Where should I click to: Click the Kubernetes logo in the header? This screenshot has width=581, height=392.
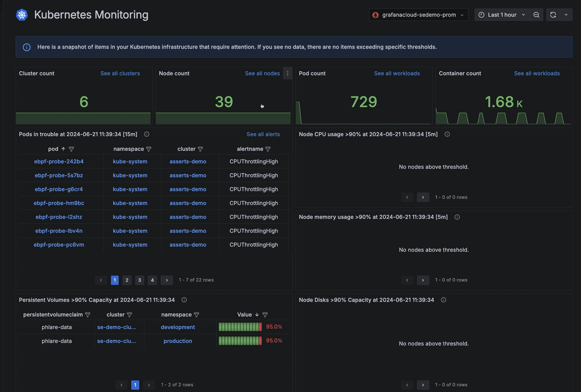pos(22,15)
